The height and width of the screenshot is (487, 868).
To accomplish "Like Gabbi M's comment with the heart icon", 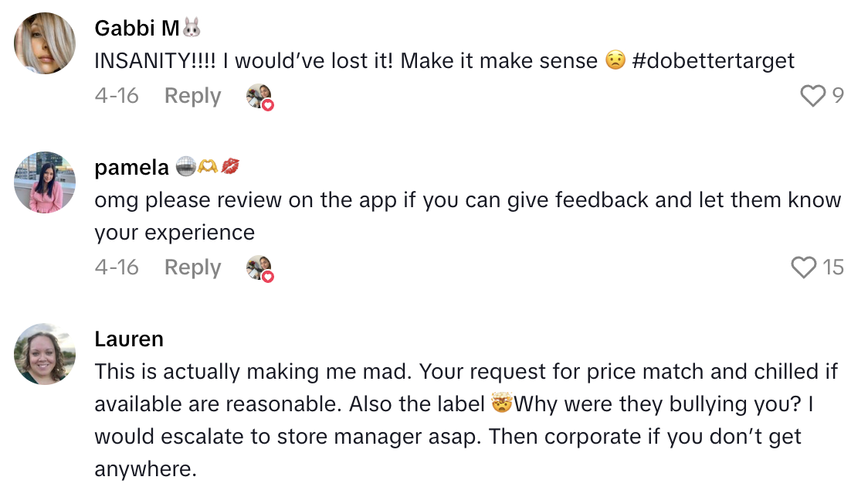I will tap(812, 95).
